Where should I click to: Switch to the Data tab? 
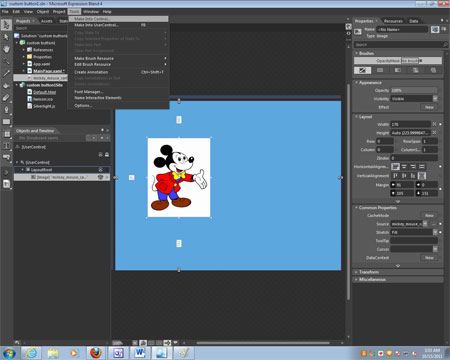coord(414,21)
